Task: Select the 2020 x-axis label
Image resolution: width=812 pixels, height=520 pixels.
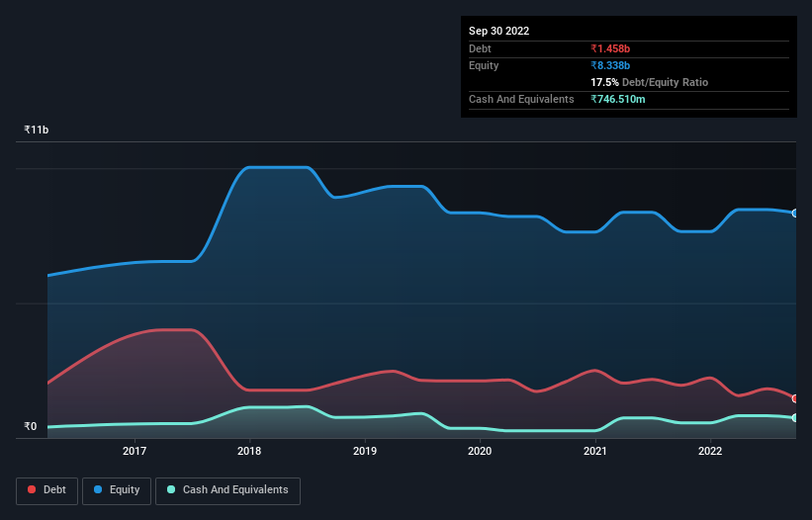Action: tap(480, 451)
